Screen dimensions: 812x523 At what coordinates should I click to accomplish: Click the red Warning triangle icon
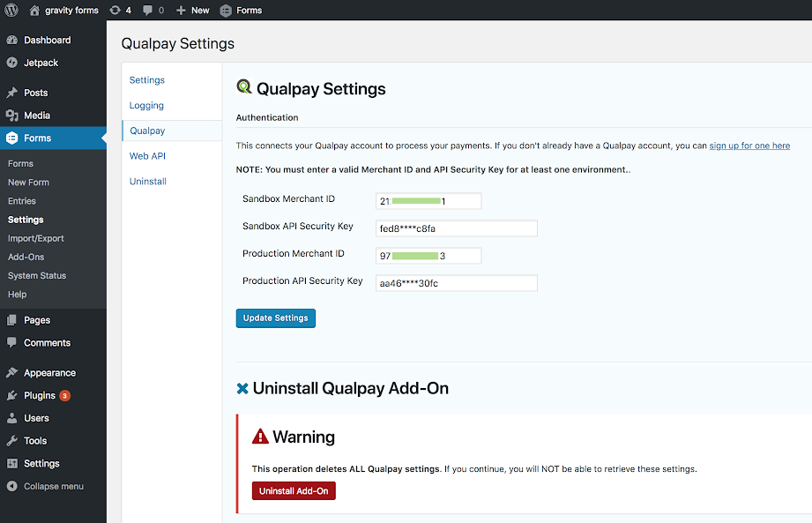pos(260,437)
